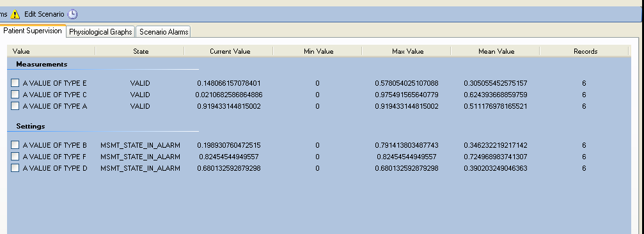The image size is (644, 234).
Task: Click the Records column header
Action: (585, 51)
